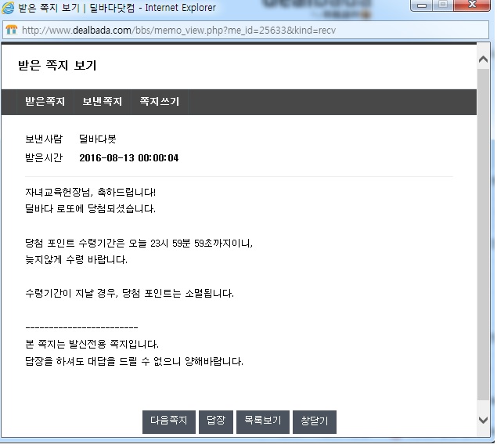
Task: Open the message list with 목록보기
Action: pos(263,421)
